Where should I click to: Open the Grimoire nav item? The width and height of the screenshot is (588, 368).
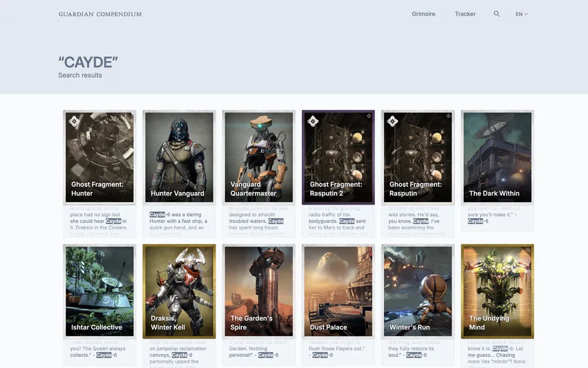423,14
